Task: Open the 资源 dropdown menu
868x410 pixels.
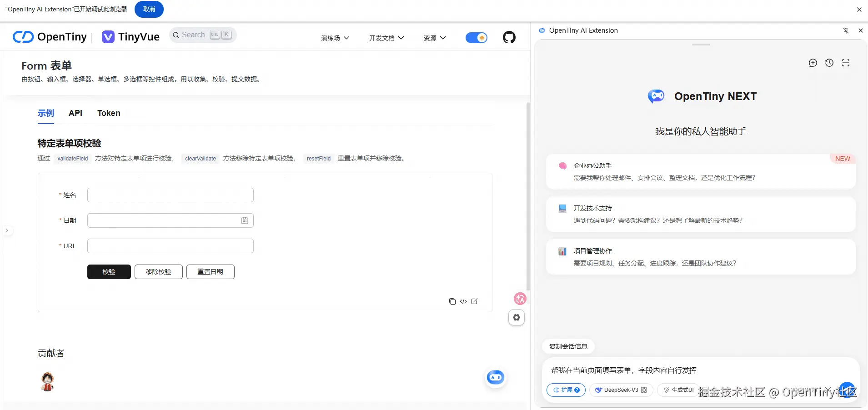Action: [434, 38]
